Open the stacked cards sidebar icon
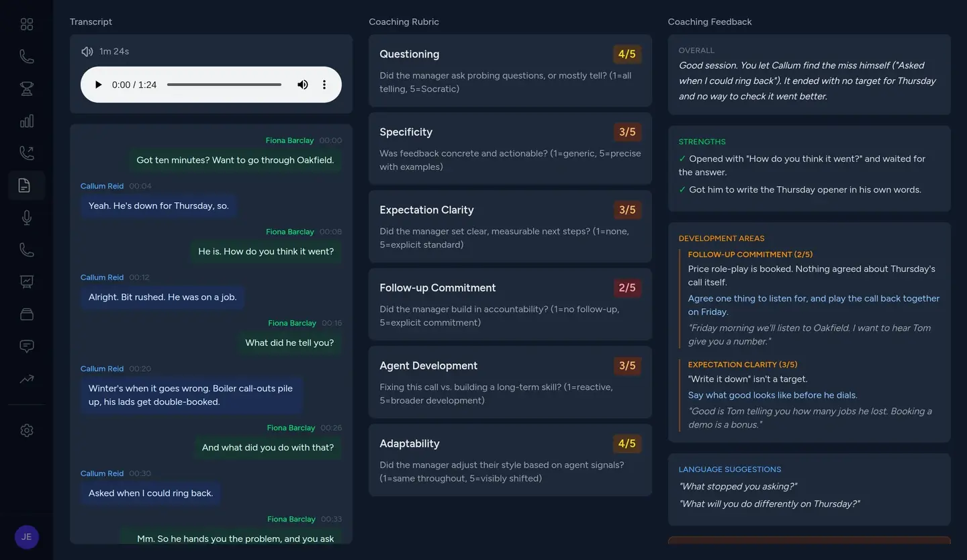Image resolution: width=967 pixels, height=560 pixels. pyautogui.click(x=27, y=314)
